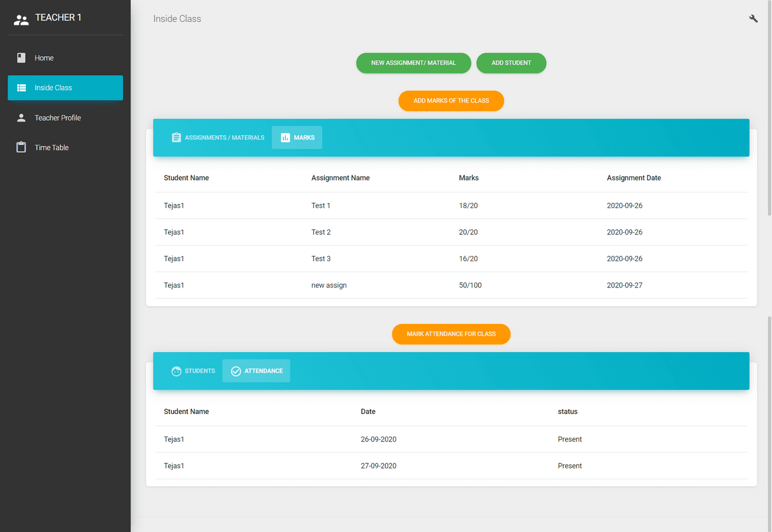The width and height of the screenshot is (772, 532).
Task: Click the Assignment Date column header
Action: coord(634,178)
